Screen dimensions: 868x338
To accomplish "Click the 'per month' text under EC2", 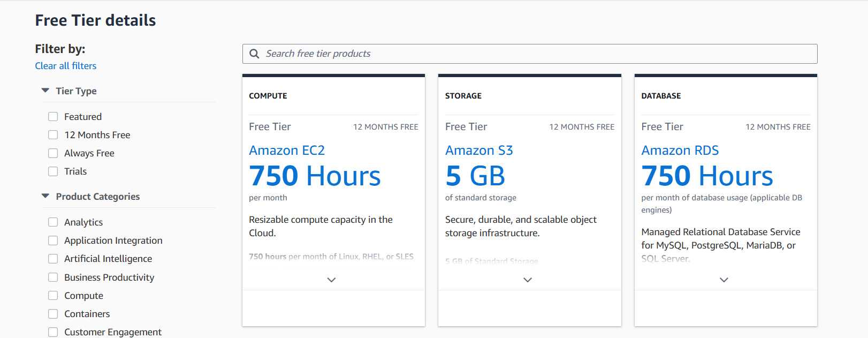I will coord(268,198).
